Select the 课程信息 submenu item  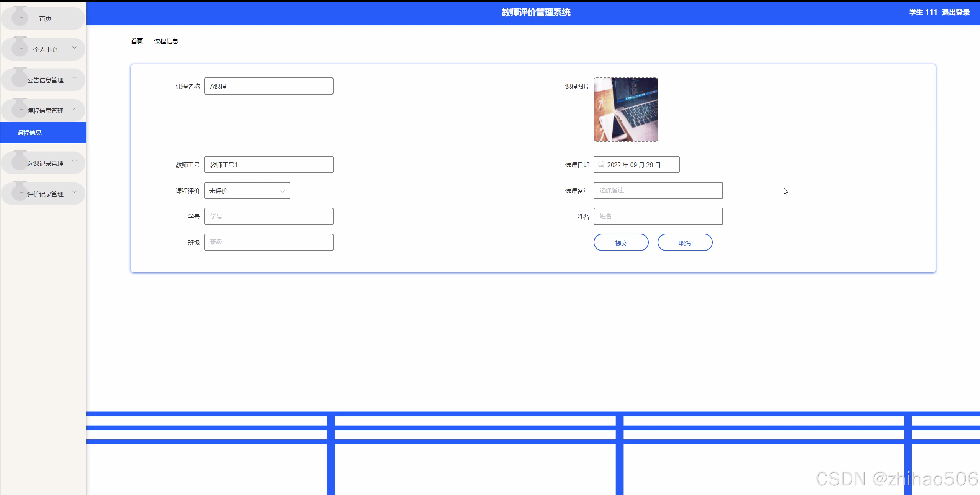coord(29,133)
